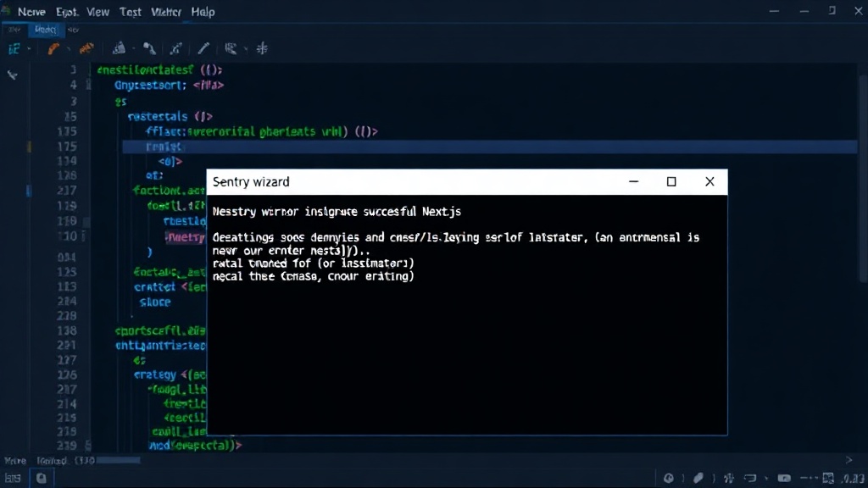Image resolution: width=868 pixels, height=488 pixels.
Task: Open the dropdown beside the selection cursor icon
Action: point(246,48)
